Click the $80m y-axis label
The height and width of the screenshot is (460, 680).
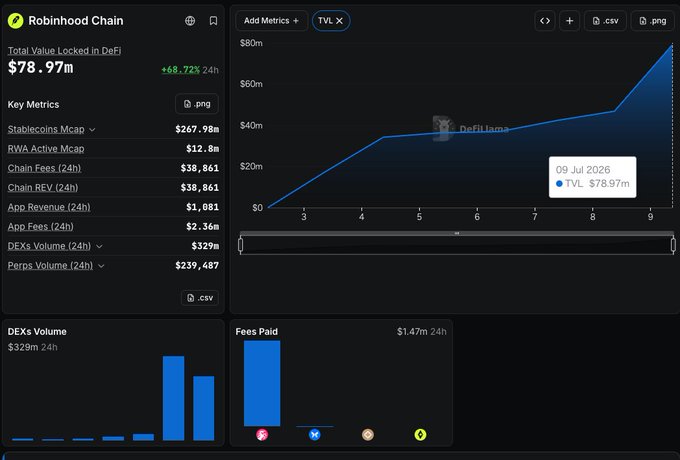pos(251,43)
